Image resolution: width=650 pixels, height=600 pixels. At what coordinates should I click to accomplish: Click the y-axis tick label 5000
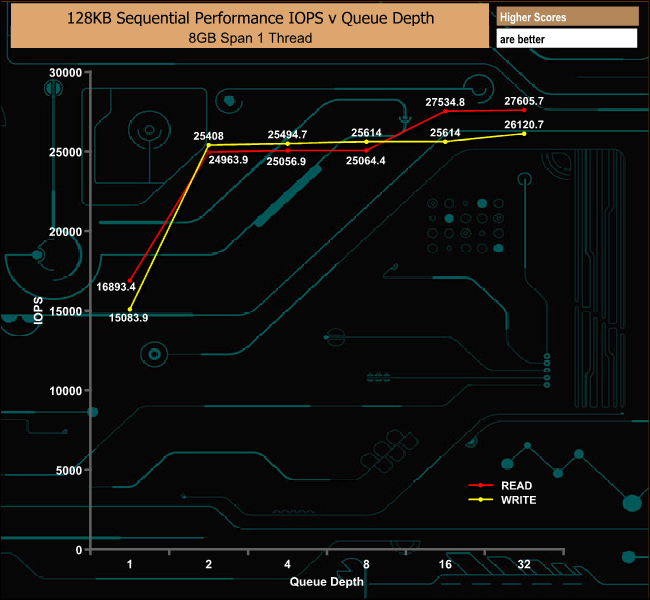[69, 471]
